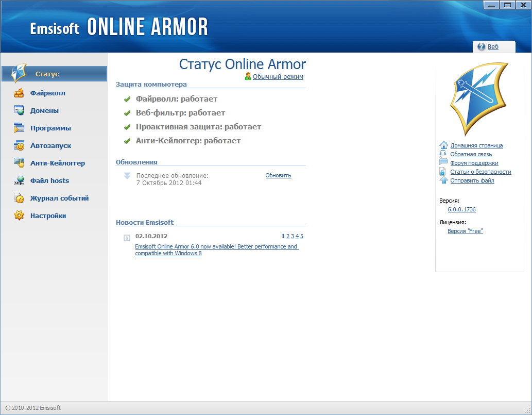Viewport: 532px width, 415px height.
Task: Open Файл hosts section
Action: coord(49,180)
